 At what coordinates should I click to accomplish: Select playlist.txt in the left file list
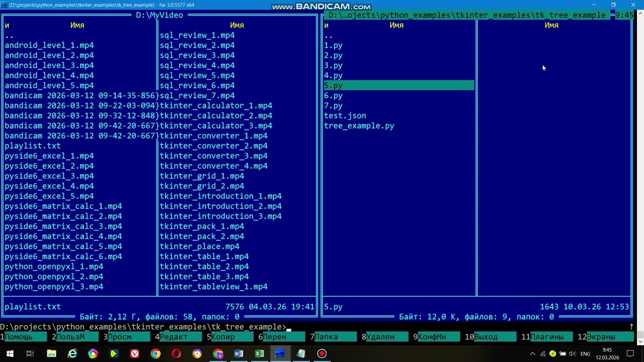(33, 146)
